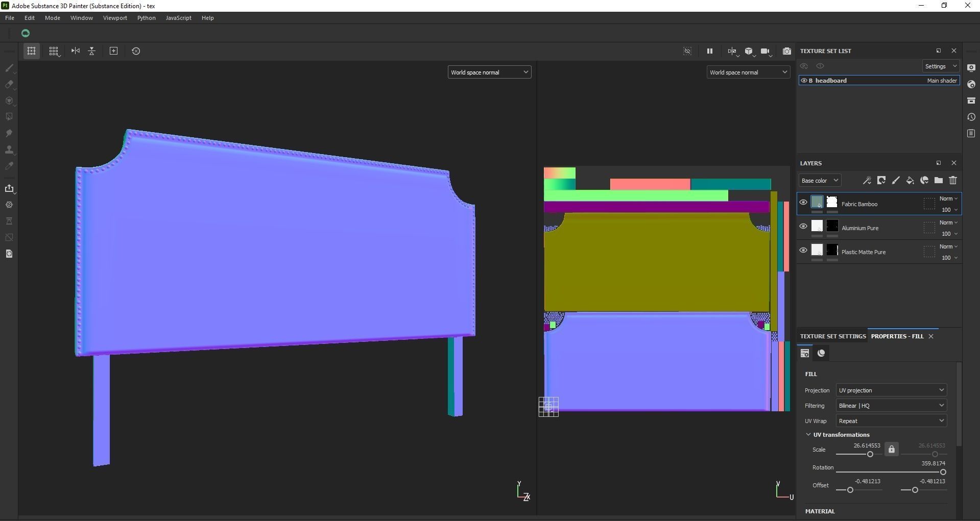
Task: Switch to Texture Set Settings tab
Action: point(833,336)
